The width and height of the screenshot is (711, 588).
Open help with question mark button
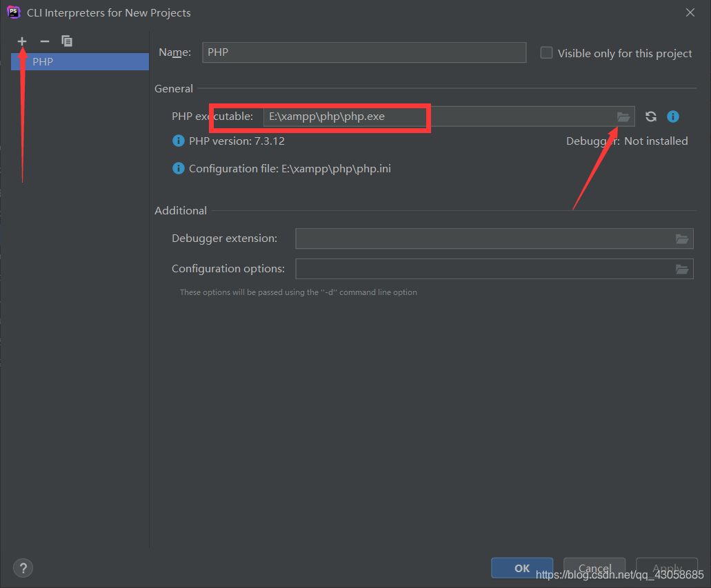[23, 567]
